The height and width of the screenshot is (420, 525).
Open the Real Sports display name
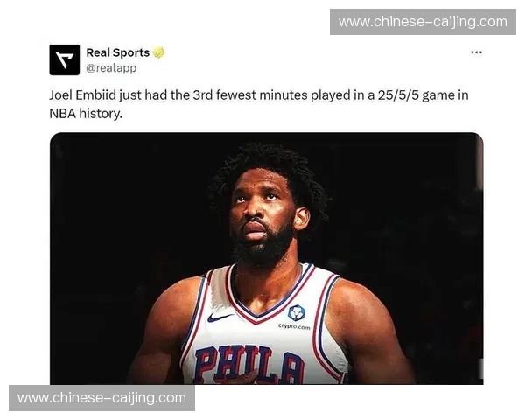pos(118,52)
